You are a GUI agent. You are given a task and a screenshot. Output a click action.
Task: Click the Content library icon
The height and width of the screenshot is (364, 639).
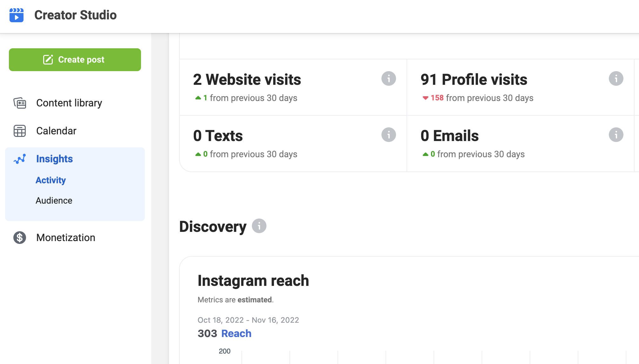20,103
